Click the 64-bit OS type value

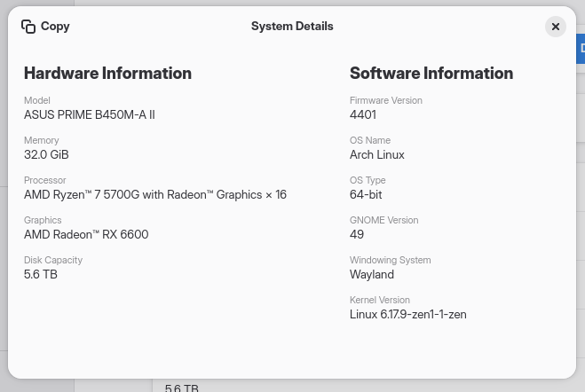[366, 194]
